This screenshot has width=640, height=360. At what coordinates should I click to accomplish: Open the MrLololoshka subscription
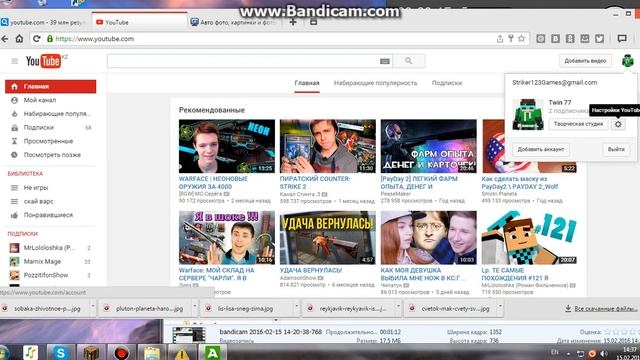[51, 248]
